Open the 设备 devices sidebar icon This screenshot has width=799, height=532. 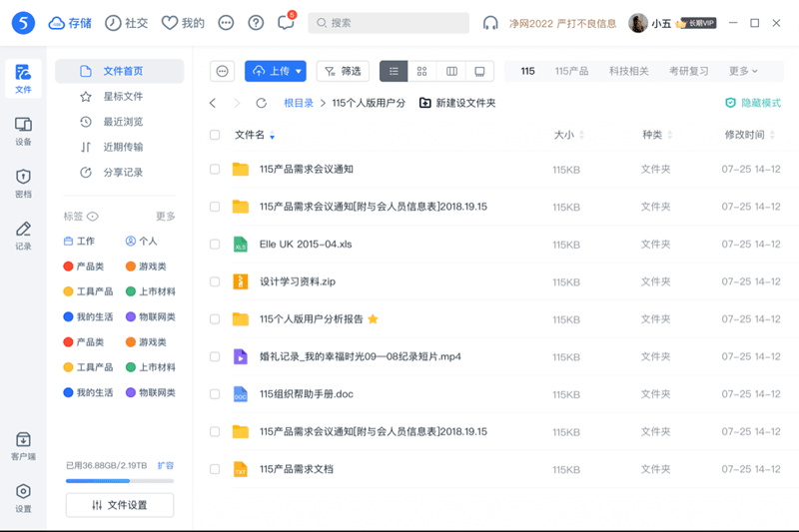(x=23, y=132)
